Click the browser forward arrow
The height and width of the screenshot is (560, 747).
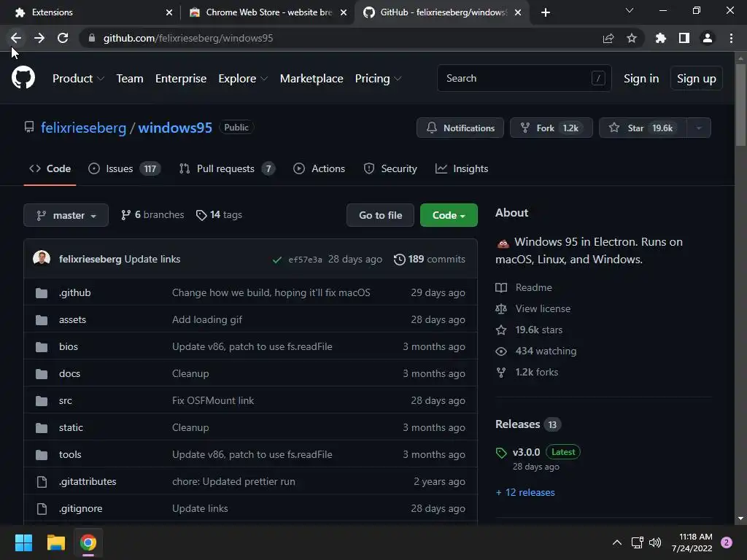point(39,38)
